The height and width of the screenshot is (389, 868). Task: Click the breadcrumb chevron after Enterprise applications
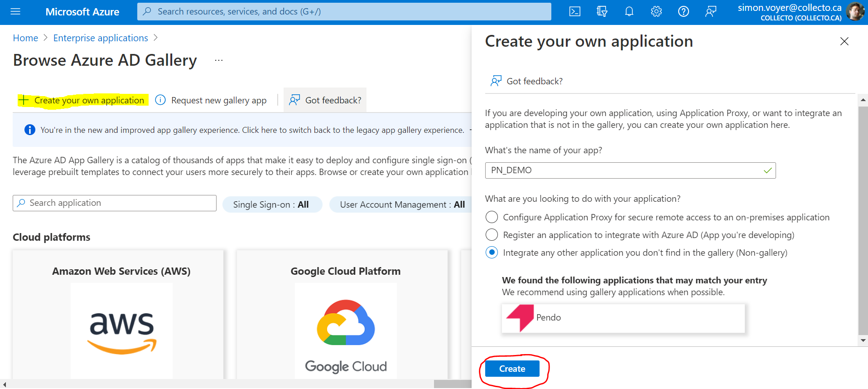point(156,38)
